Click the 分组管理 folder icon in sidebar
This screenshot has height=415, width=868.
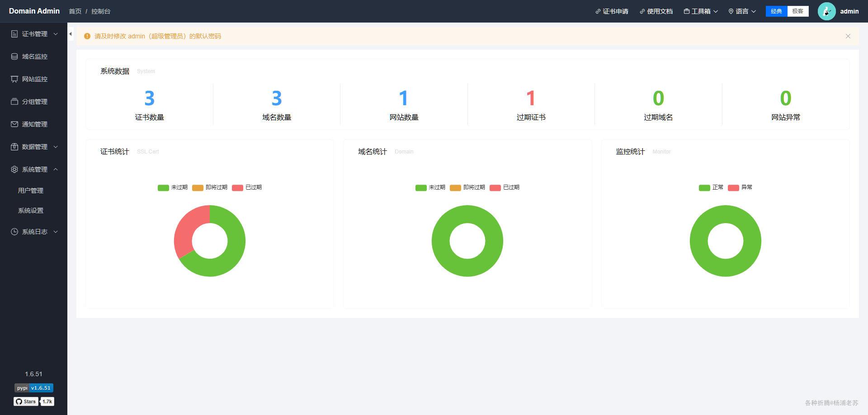(x=14, y=102)
